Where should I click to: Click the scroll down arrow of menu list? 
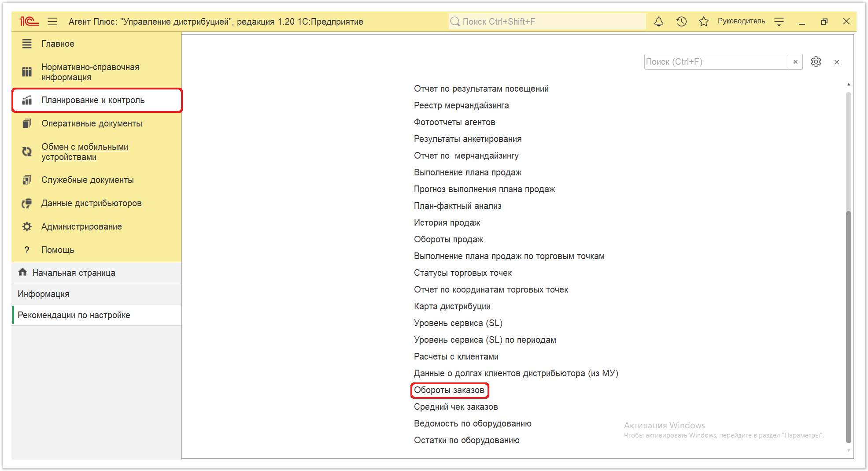coord(848,450)
